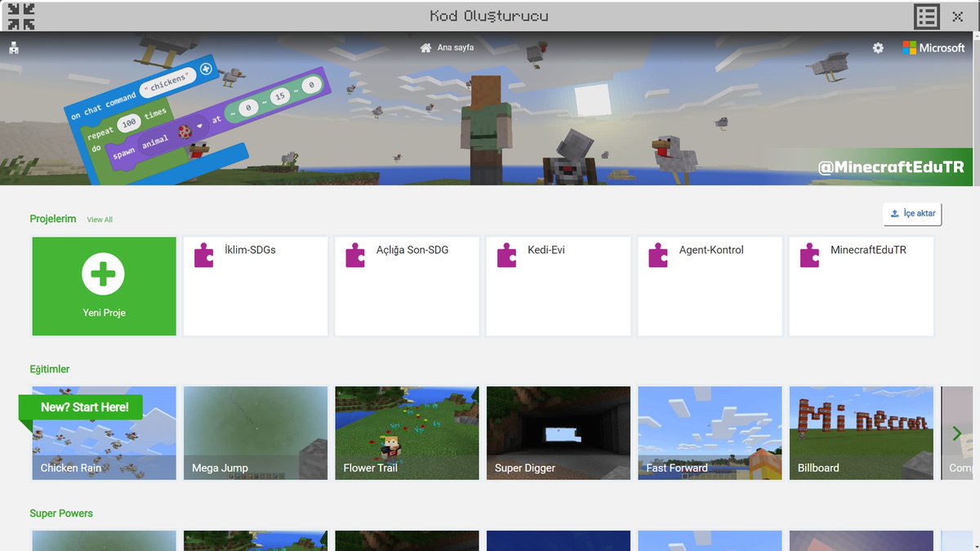Click the @MinecraftEduTR banner label

pyautogui.click(x=891, y=167)
